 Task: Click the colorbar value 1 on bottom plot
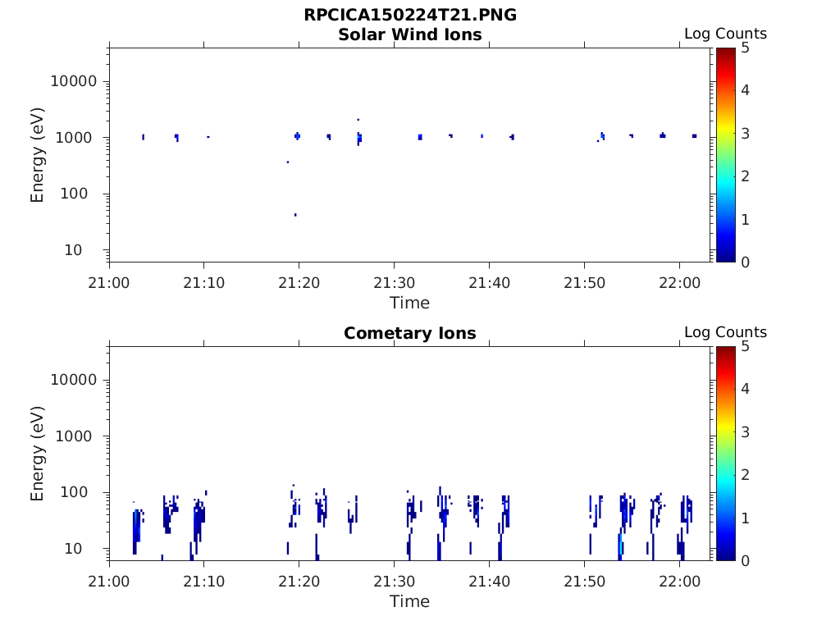tap(745, 518)
